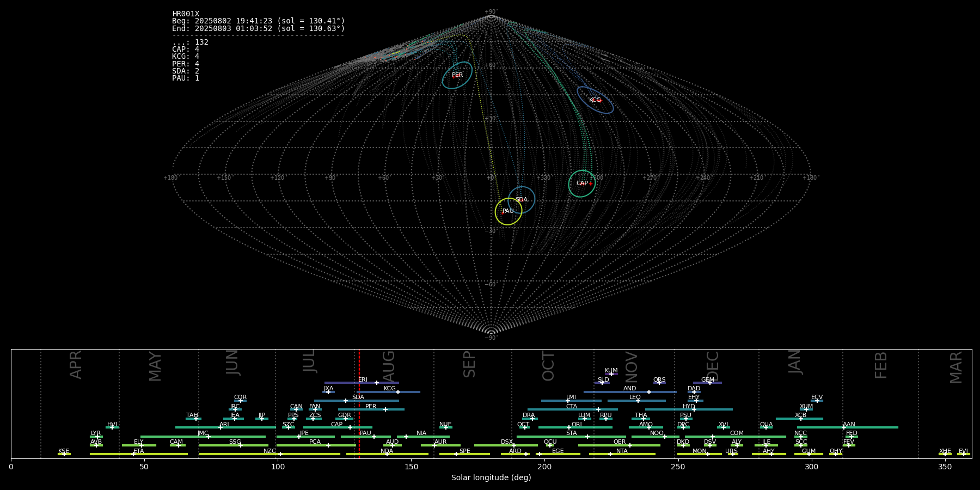Click 'PAU: 1' in the legend
This screenshot has width=980, height=490.
click(186, 78)
